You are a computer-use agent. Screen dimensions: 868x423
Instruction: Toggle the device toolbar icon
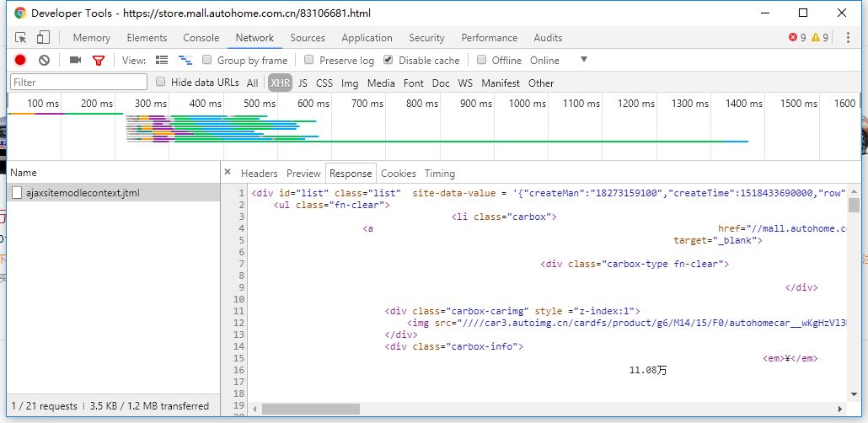click(43, 38)
